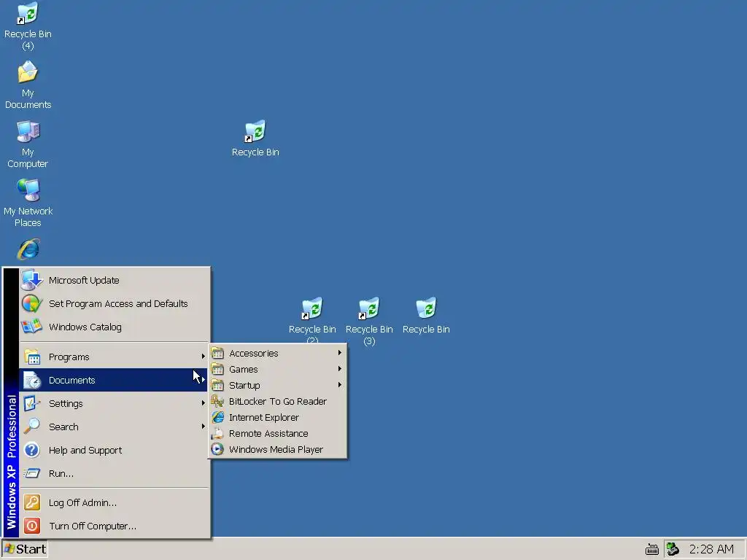Screen dimensions: 747x560
Task: Expand the Settings submenu arrow
Action: (x=204, y=402)
